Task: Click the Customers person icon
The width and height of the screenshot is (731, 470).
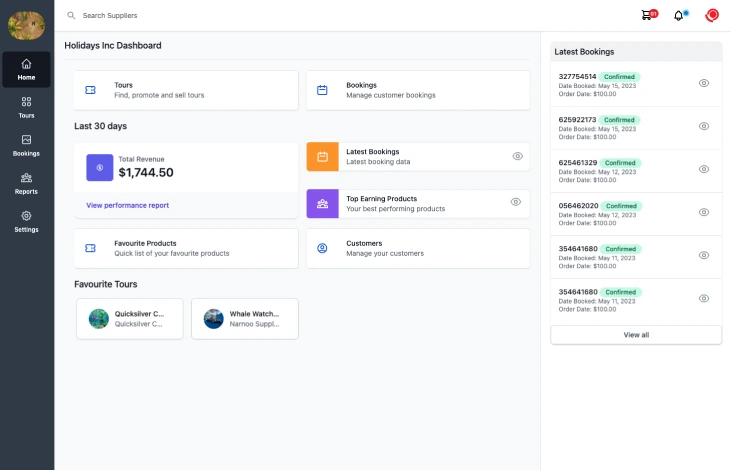Action: pos(322,248)
